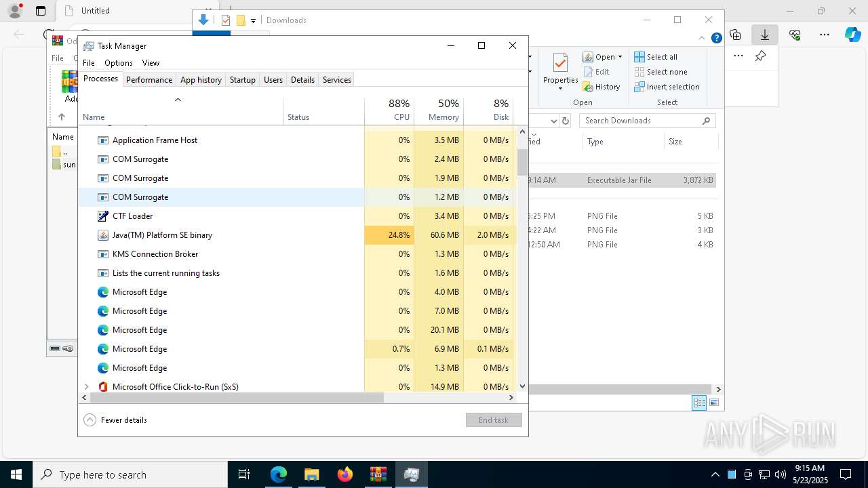
Task: Switch Explorer to details view
Action: 699,403
